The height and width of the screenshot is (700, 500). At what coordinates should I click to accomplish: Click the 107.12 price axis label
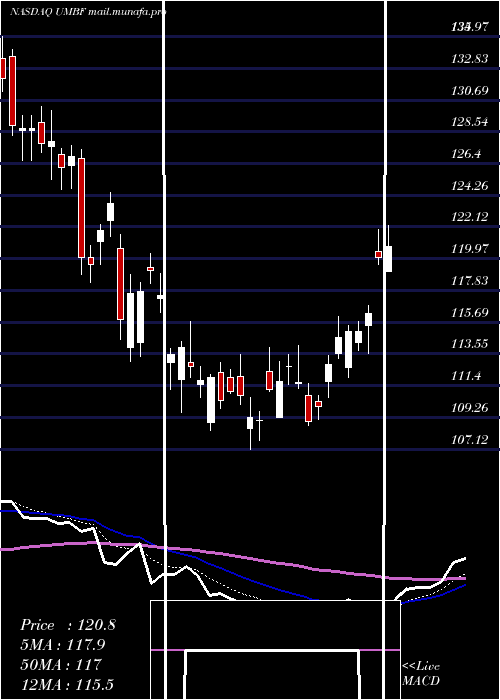pyautogui.click(x=470, y=440)
